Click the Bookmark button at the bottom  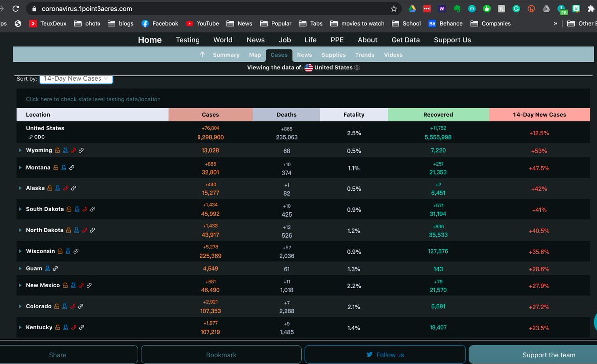coord(221,355)
